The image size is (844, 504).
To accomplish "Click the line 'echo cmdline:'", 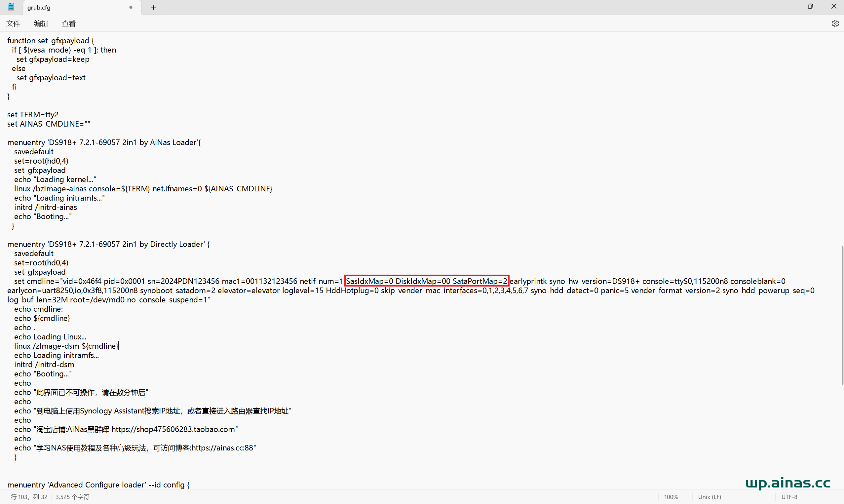I will tap(38, 309).
